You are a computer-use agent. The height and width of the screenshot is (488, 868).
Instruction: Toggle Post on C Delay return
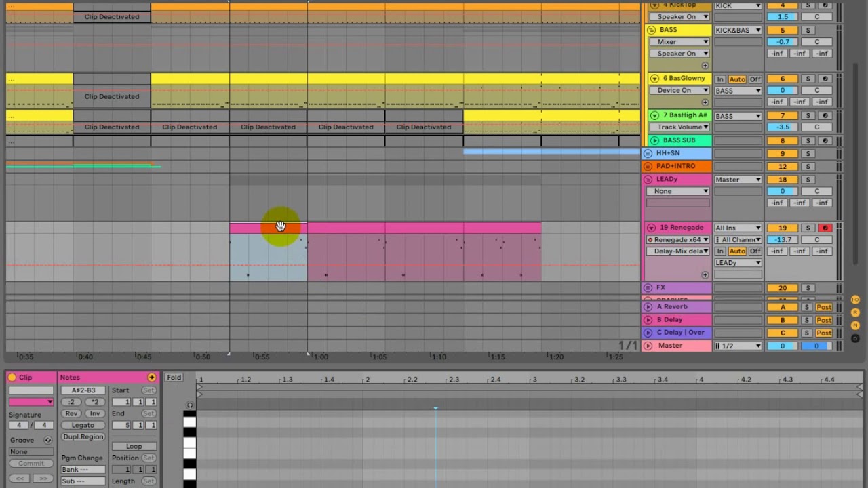(824, 333)
